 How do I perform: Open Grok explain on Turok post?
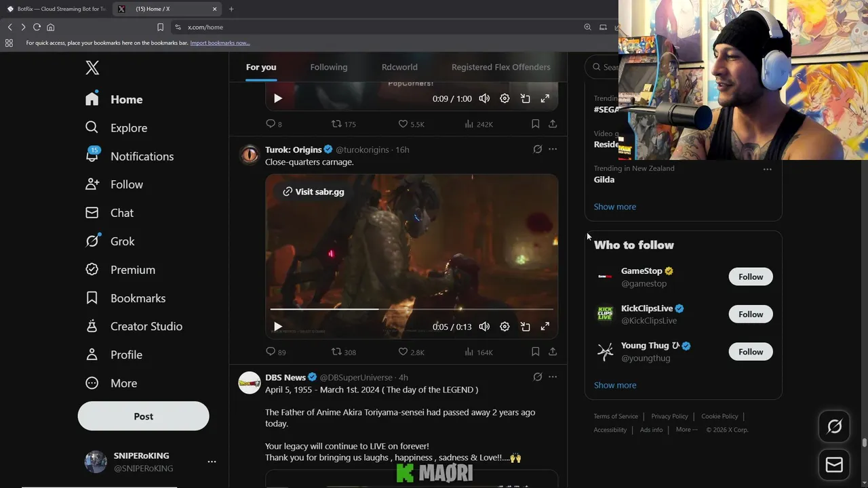538,149
